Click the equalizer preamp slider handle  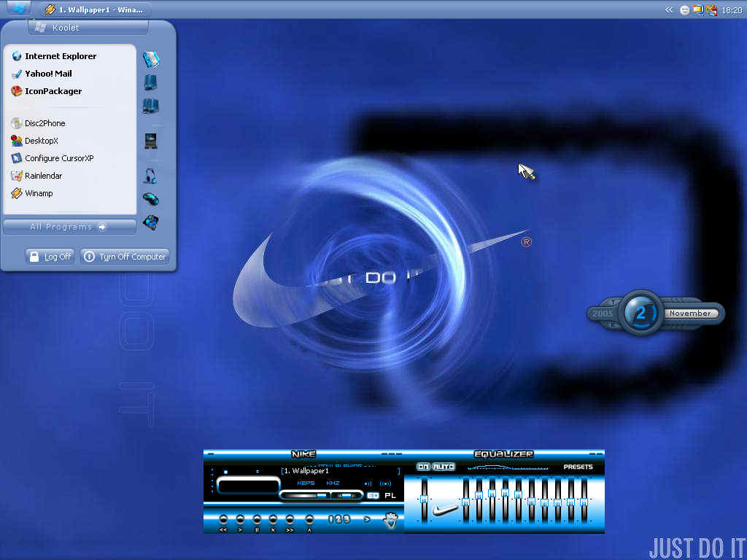tap(424, 499)
